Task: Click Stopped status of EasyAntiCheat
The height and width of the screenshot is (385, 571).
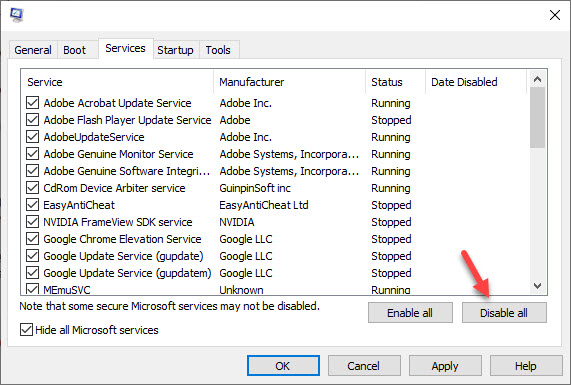Action: 391,205
